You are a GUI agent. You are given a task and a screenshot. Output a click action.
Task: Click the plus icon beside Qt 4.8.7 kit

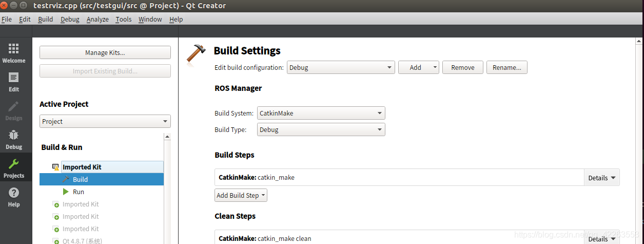click(56, 241)
